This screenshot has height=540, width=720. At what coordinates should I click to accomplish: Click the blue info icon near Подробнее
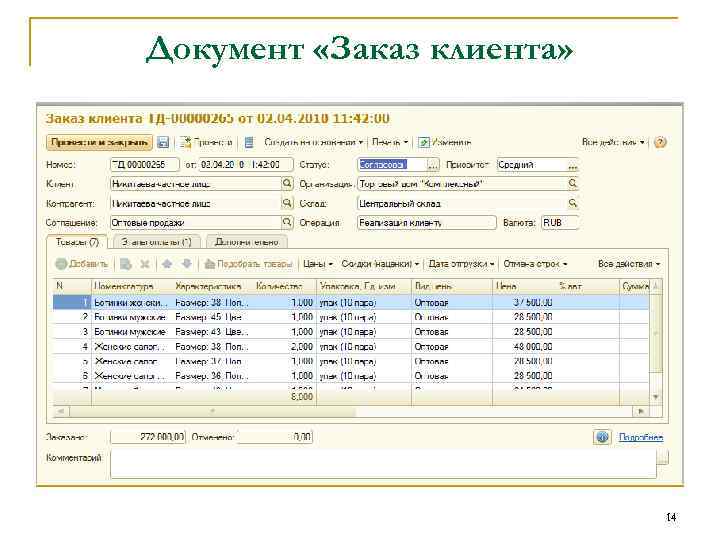point(602,437)
